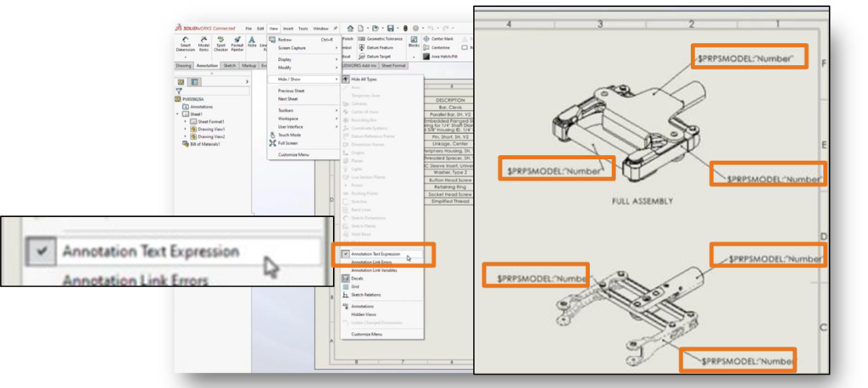Choose the Center Mark tool
The height and width of the screenshot is (388, 868).
pyautogui.click(x=438, y=39)
